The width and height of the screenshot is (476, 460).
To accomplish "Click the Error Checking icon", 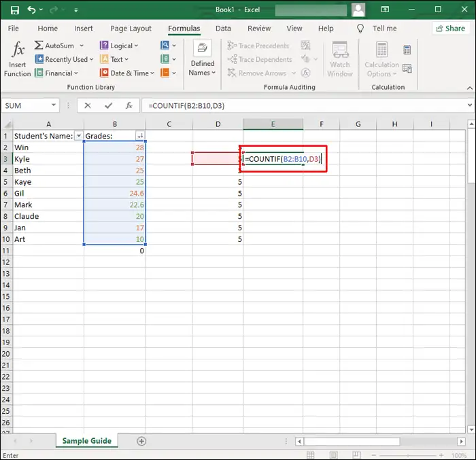I will [305, 59].
